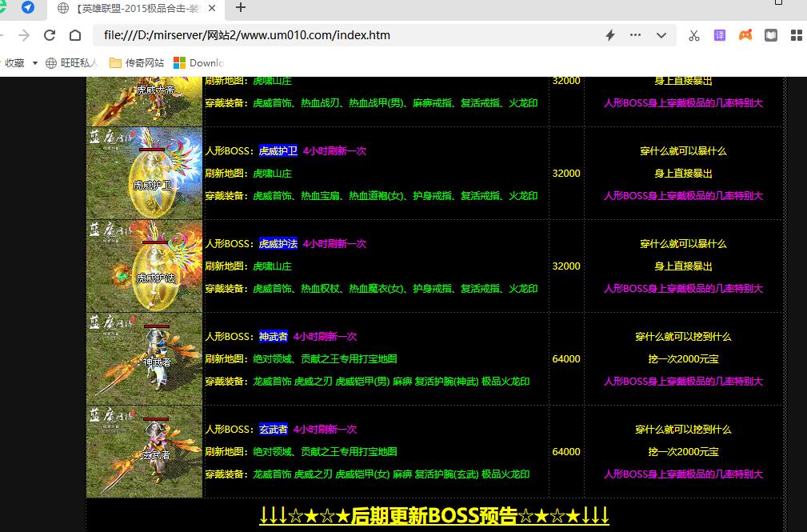Open the 旺旺私人 bookmark

(71, 63)
